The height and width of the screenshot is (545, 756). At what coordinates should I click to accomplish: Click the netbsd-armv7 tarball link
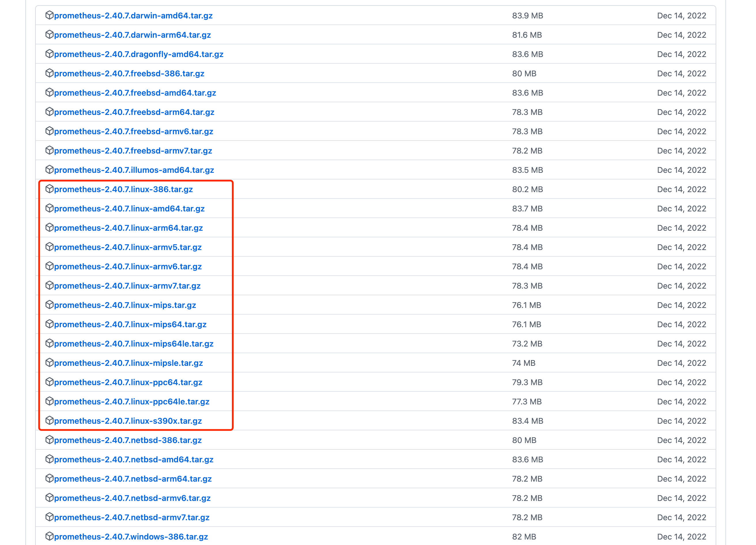(132, 517)
